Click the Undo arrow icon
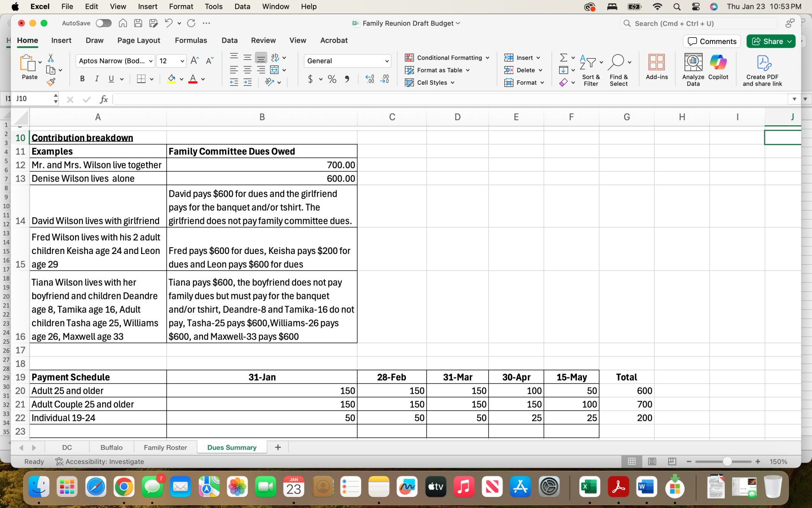This screenshot has height=508, width=812. pyautogui.click(x=168, y=23)
